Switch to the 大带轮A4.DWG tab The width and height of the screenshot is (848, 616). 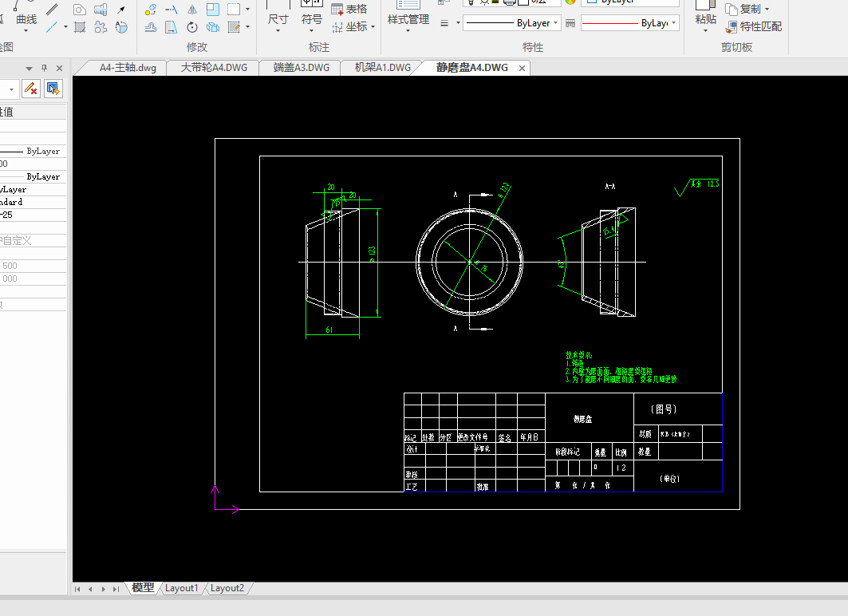point(214,68)
